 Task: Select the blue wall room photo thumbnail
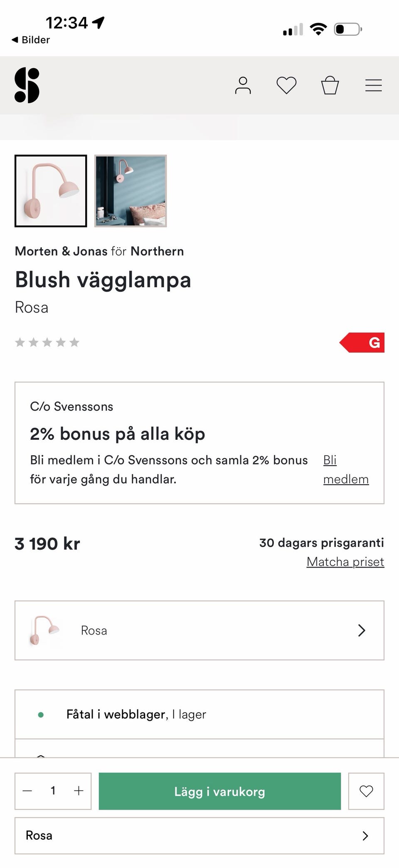pos(131,191)
